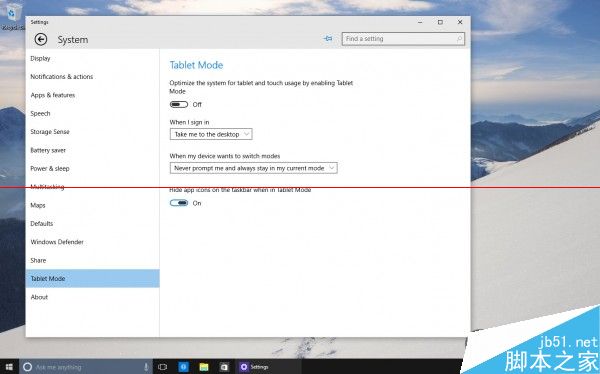Click the Cortana circle icon in taskbar
The width and height of the screenshot is (600, 374).
point(27,367)
